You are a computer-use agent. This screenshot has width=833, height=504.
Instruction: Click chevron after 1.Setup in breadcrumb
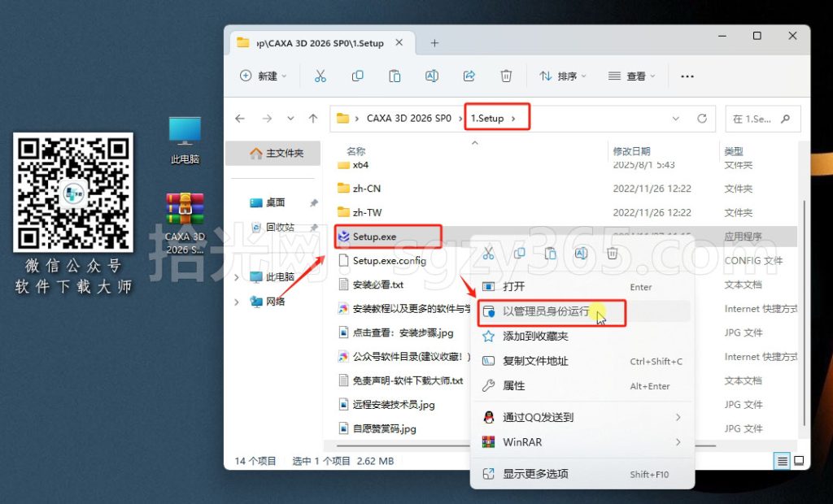point(513,119)
